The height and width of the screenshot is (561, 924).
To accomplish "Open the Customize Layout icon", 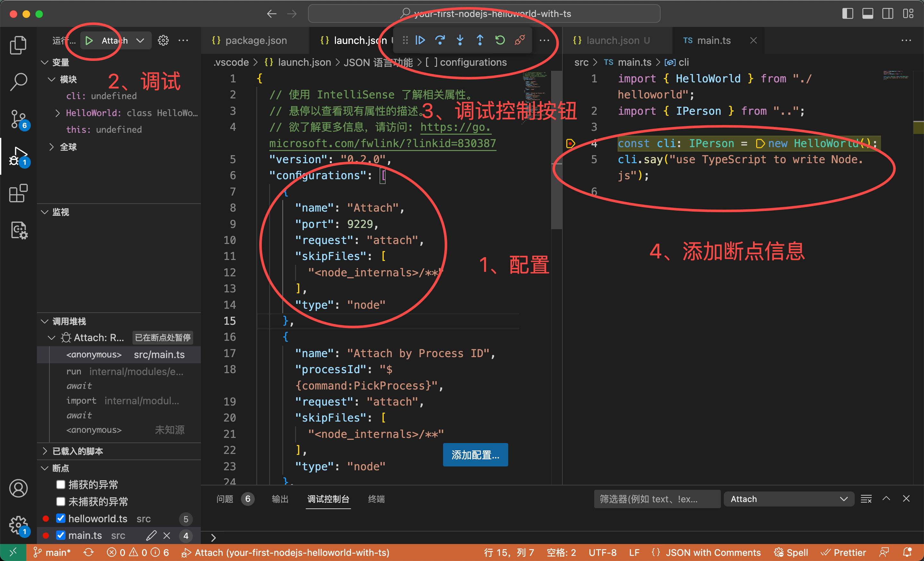I will [908, 14].
